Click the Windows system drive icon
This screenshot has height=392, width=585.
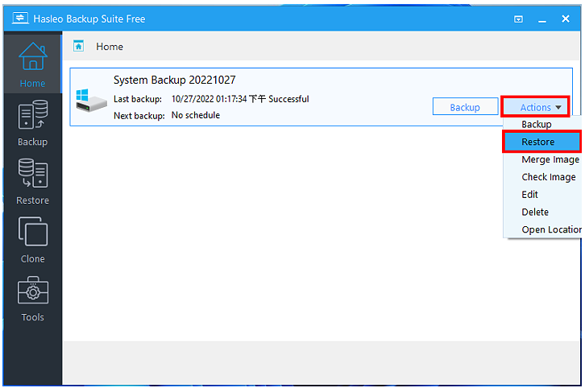91,101
